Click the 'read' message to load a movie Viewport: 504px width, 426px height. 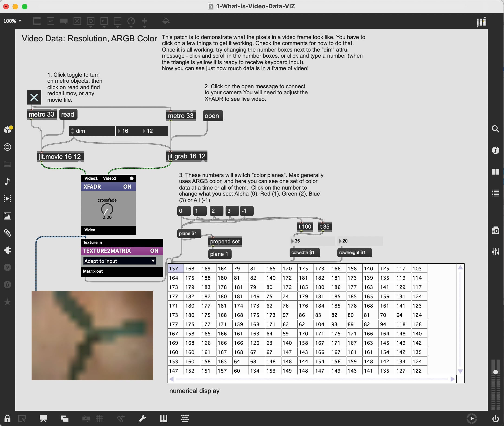[68, 114]
